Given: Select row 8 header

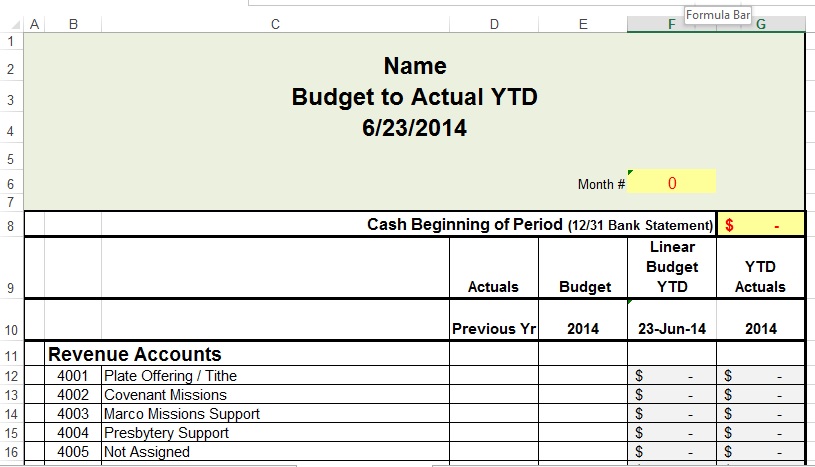Looking at the screenshot, I should 11,226.
